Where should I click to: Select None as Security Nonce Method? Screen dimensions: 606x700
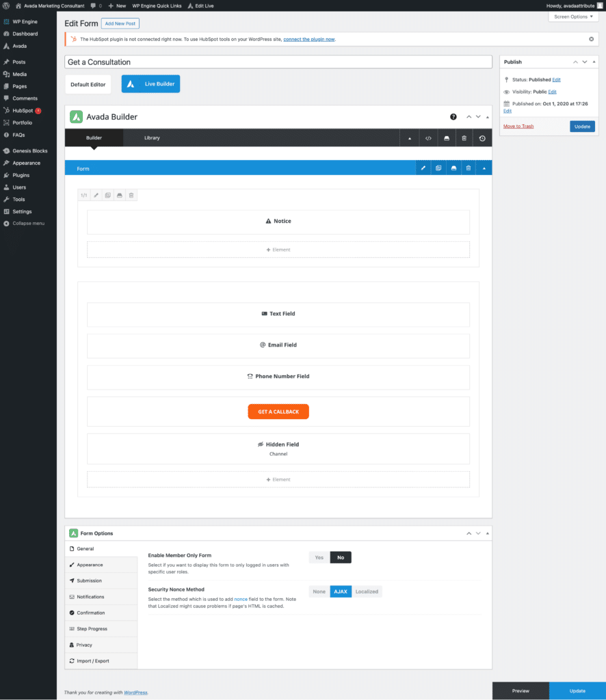coord(319,591)
